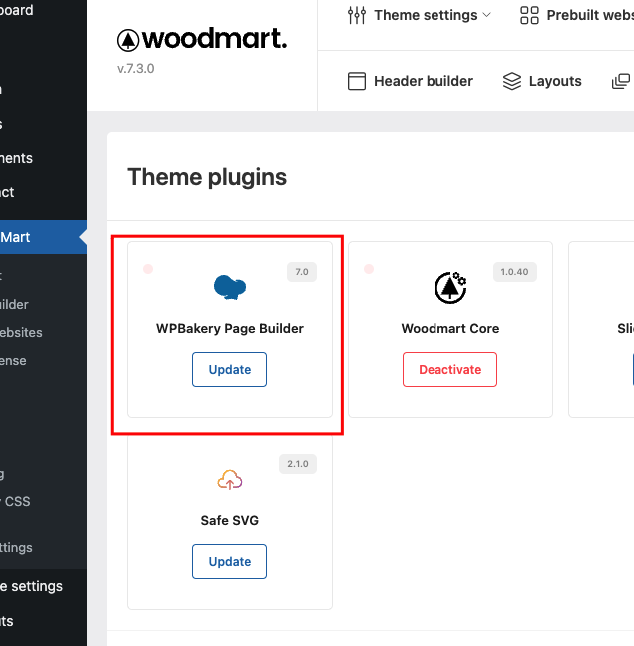Screen dimensions: 634x646
Task: Click the Safe SVG cloud upload icon
Action: click(x=230, y=480)
